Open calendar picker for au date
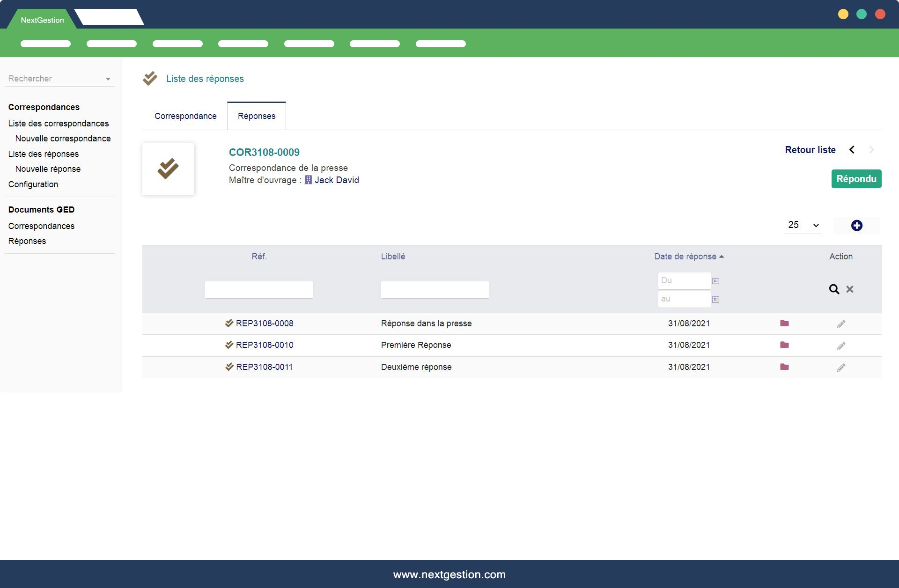899x588 pixels. coord(715,299)
